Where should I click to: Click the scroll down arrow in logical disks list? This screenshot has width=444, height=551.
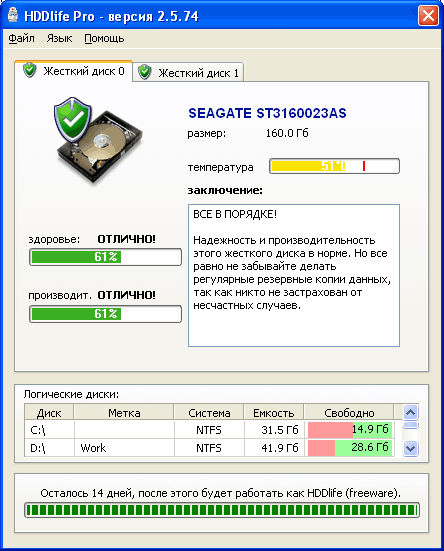pos(411,448)
